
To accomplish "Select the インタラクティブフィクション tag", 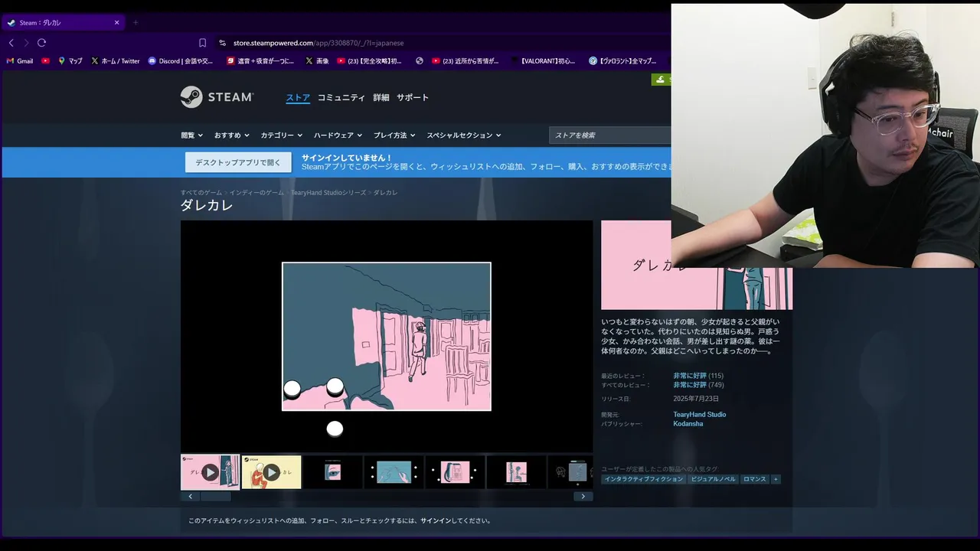I will point(643,479).
